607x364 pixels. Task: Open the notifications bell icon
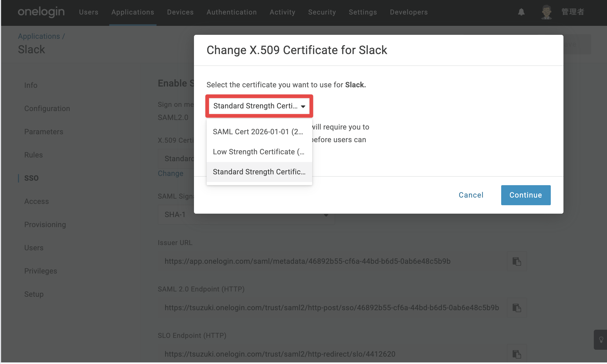point(521,12)
